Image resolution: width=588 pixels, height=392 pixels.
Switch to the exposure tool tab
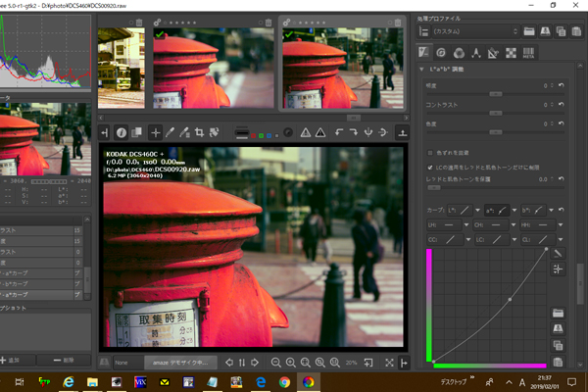[x=424, y=52]
